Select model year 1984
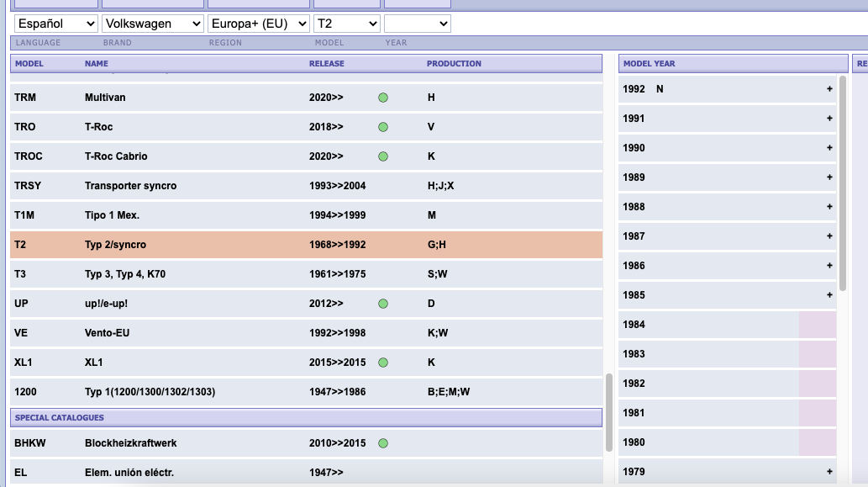The height and width of the screenshot is (487, 868). pos(634,325)
